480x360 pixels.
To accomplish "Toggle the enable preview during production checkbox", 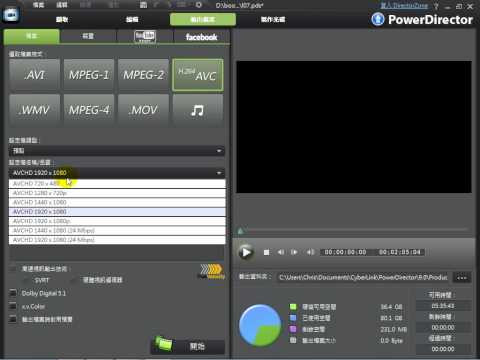I will coord(13,319).
